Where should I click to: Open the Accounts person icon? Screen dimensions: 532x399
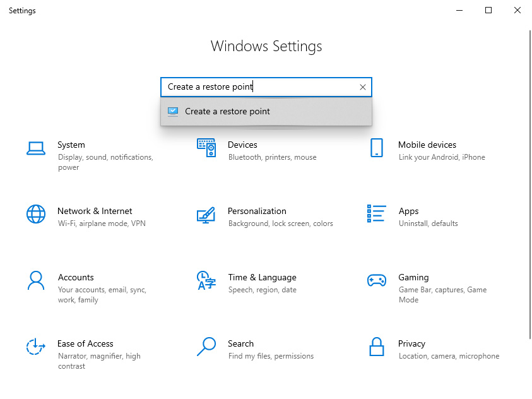tap(35, 280)
